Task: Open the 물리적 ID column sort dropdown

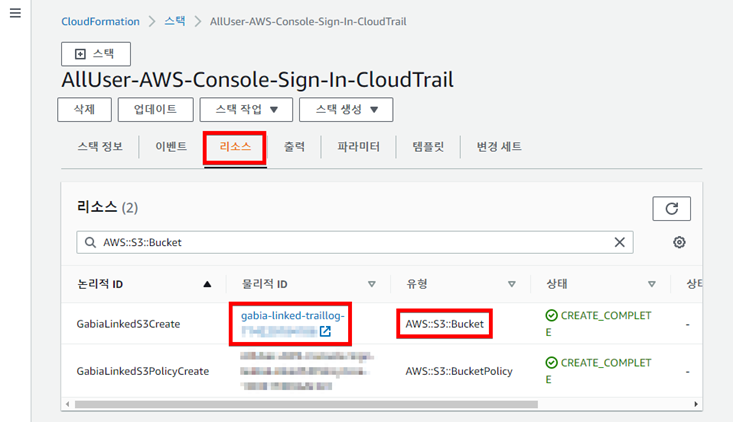Action: [372, 284]
